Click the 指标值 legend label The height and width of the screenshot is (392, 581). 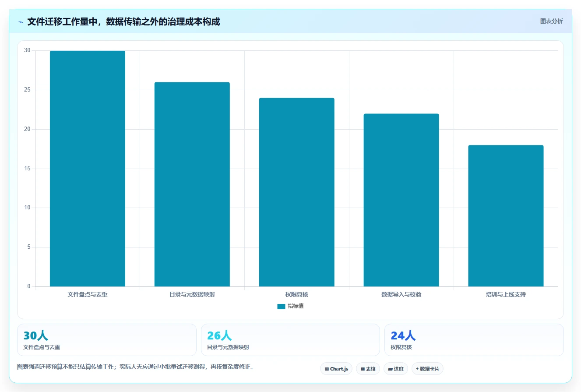click(x=296, y=306)
